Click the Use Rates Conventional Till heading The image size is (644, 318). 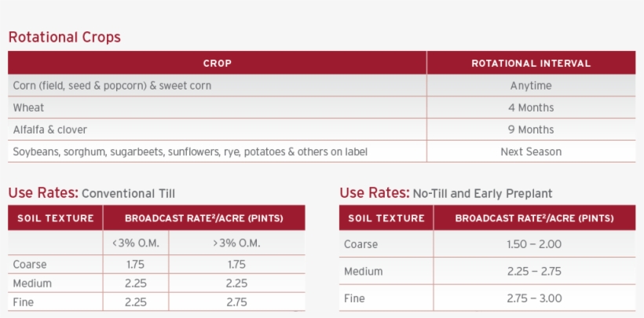click(x=92, y=192)
